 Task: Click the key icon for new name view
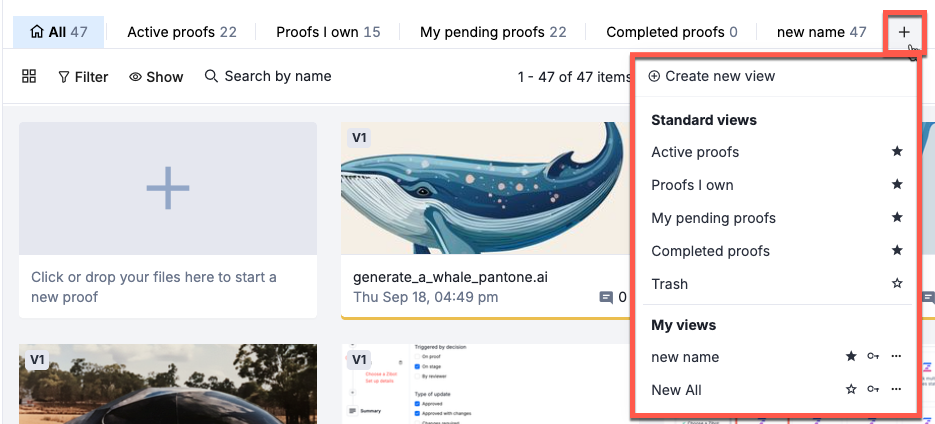tap(873, 357)
